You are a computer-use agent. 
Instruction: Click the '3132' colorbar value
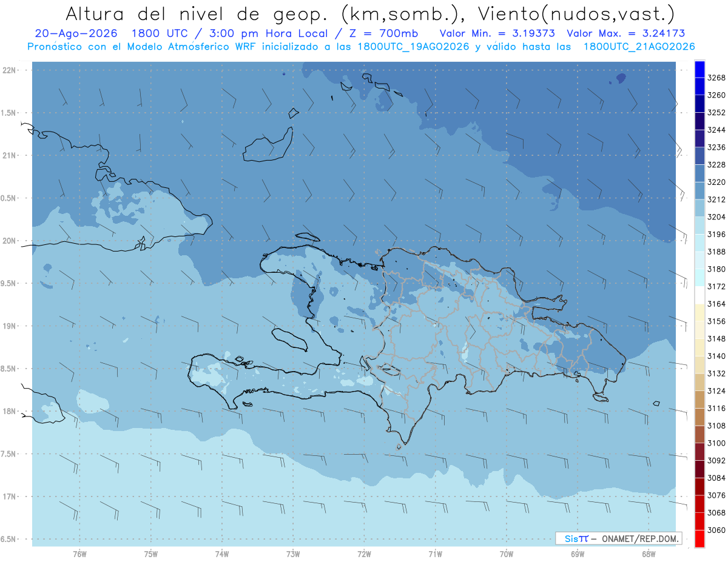[x=716, y=373]
